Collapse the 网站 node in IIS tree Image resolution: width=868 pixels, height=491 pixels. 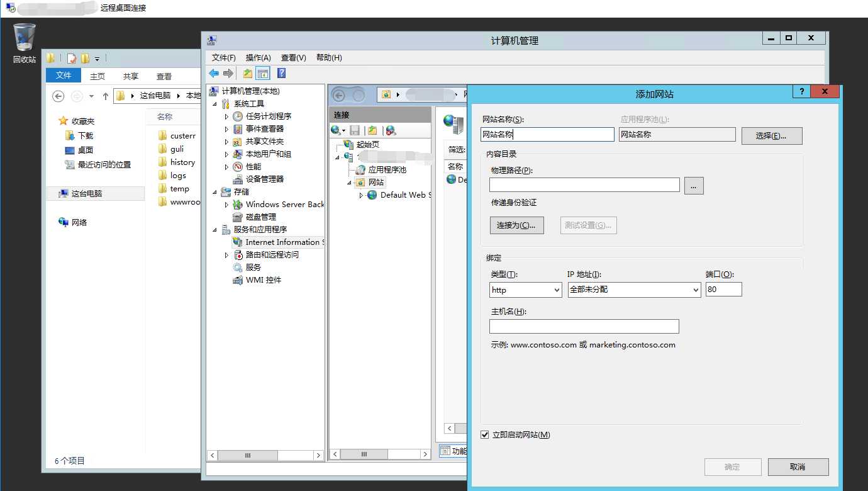point(349,183)
